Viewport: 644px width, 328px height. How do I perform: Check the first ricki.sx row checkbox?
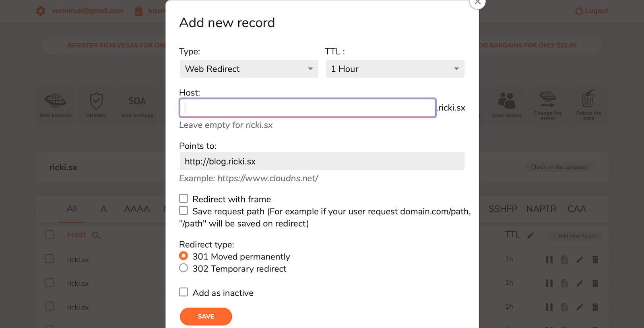[49, 259]
